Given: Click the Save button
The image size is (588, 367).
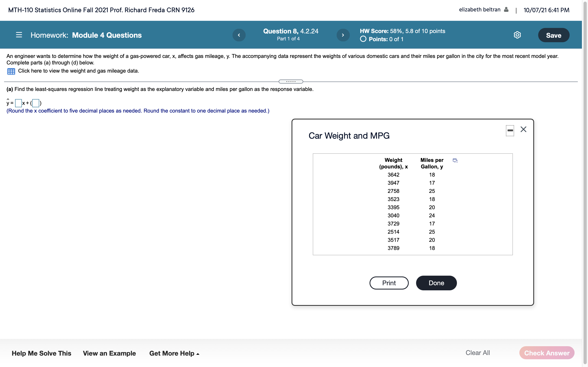Looking at the screenshot, I should (553, 35).
